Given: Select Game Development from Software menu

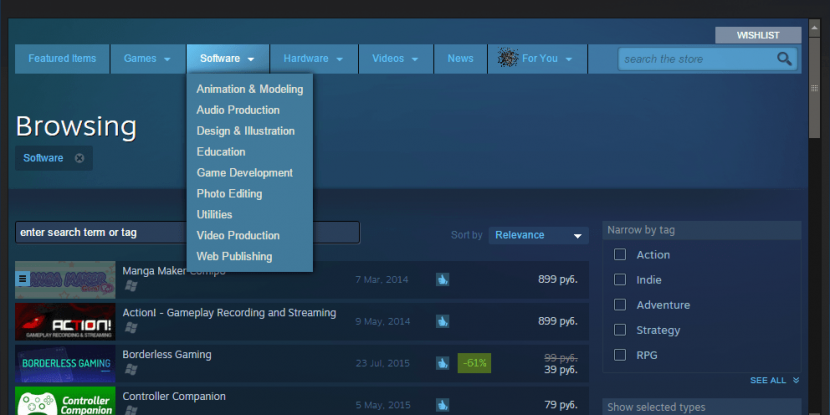Looking at the screenshot, I should 244,173.
